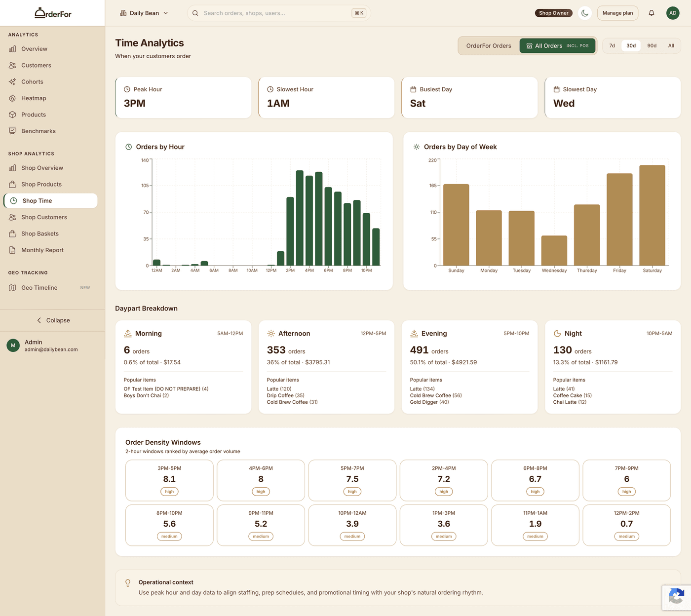Click the medium tag under 9PM-11PM
Screen dimensions: 691x616
(x=261, y=537)
